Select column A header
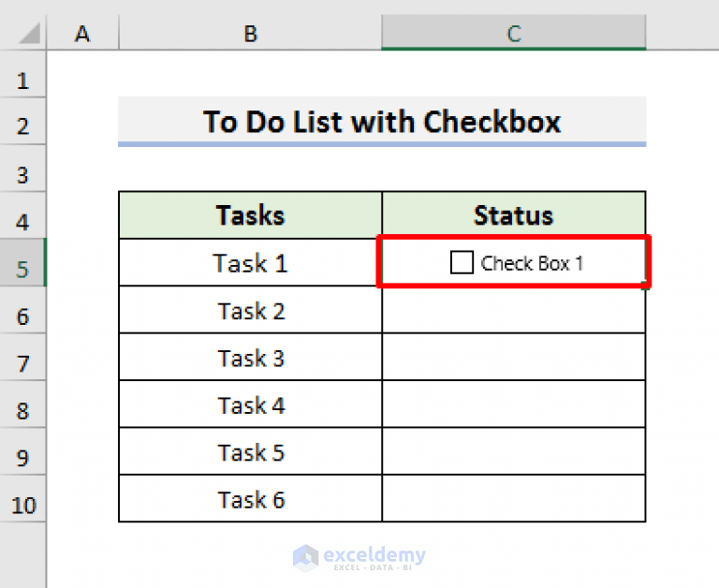This screenshot has width=719, height=588. pyautogui.click(x=82, y=33)
